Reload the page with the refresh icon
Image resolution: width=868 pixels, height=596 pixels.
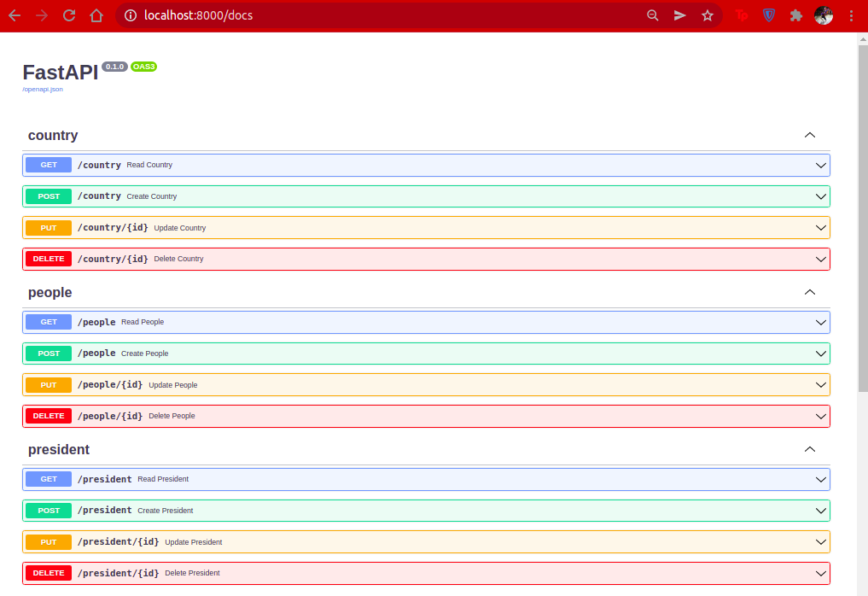pyautogui.click(x=69, y=15)
